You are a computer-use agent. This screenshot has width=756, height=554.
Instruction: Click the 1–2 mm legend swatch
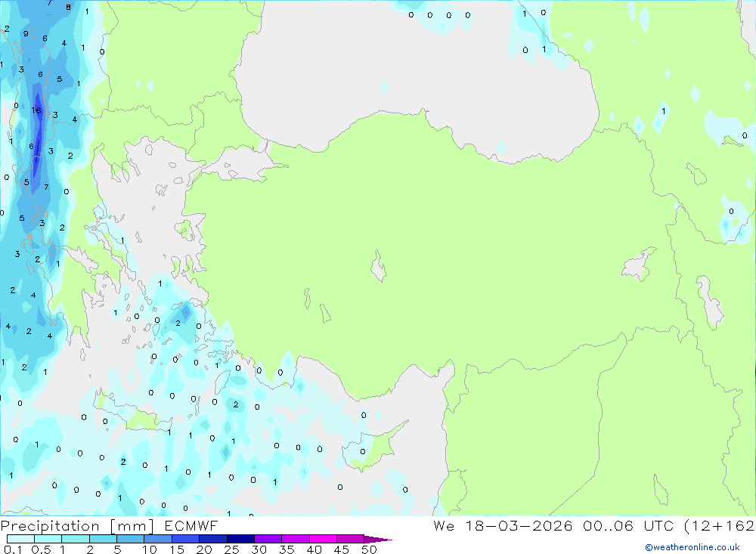[x=76, y=539]
